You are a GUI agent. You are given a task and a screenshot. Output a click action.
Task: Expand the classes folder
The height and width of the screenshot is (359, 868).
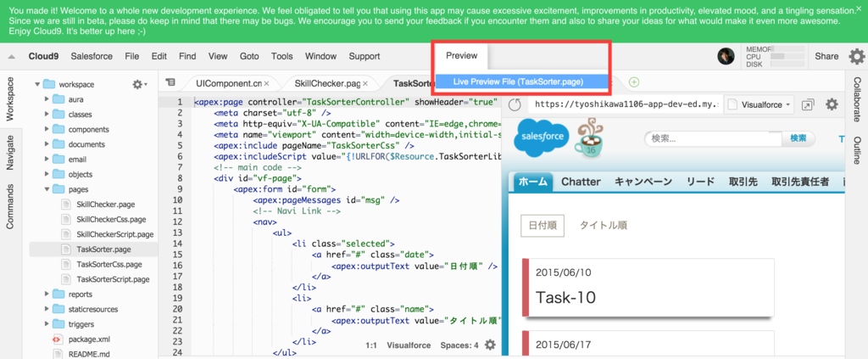[47, 115]
